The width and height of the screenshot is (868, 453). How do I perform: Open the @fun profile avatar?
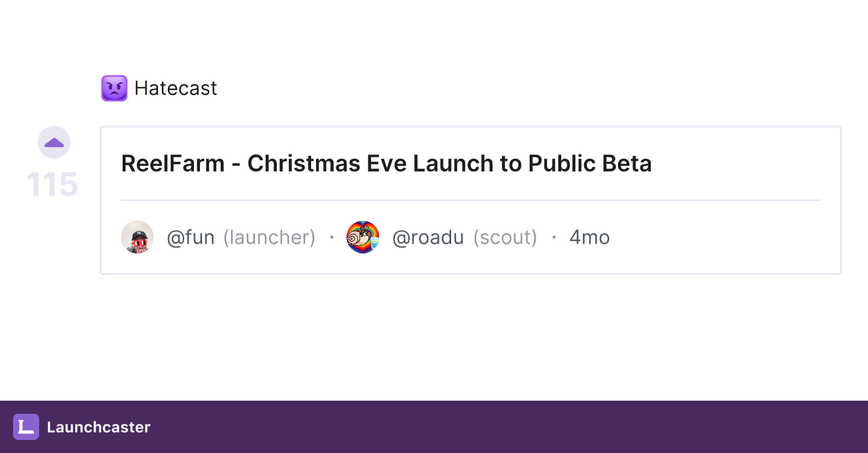[137, 237]
